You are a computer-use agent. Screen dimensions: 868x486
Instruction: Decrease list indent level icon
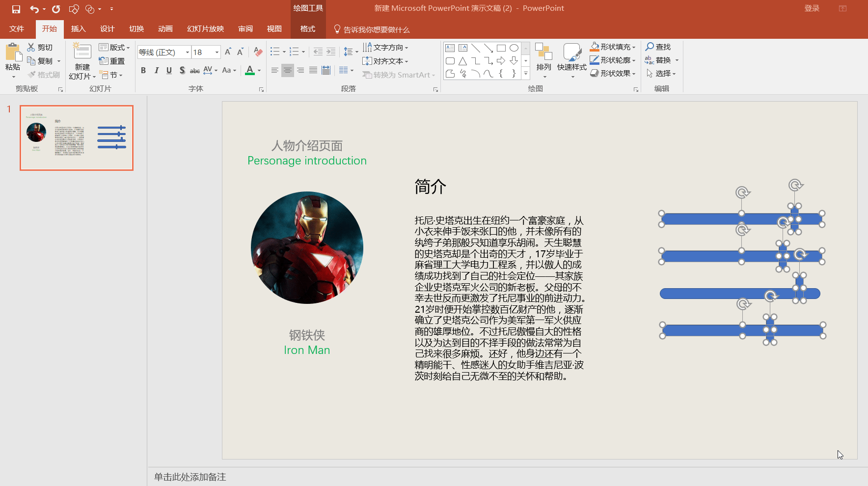pos(318,52)
